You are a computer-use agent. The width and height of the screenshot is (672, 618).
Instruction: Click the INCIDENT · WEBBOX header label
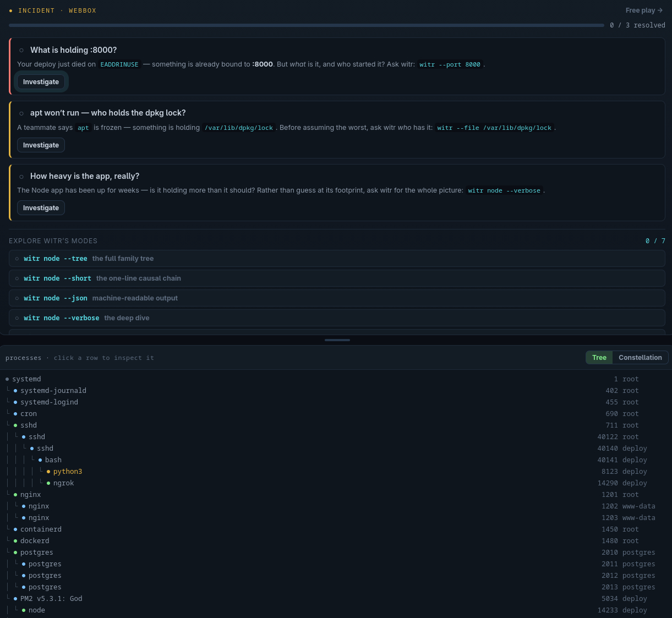click(x=57, y=10)
